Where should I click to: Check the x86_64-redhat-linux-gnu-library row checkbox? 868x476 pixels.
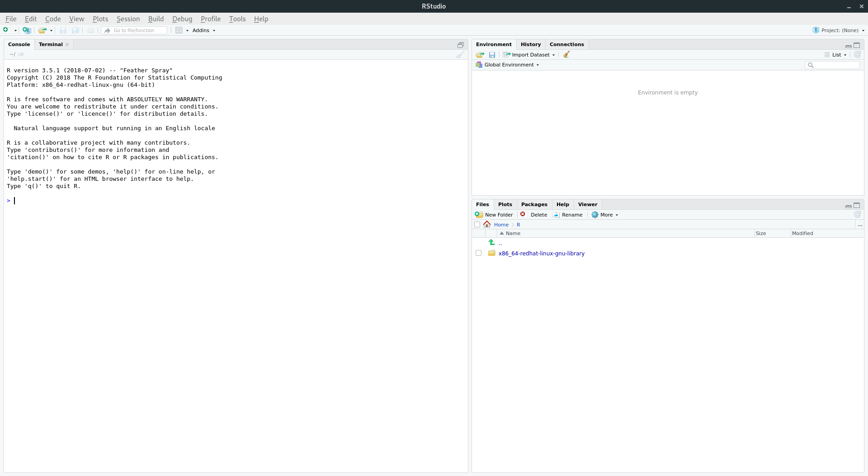(478, 253)
